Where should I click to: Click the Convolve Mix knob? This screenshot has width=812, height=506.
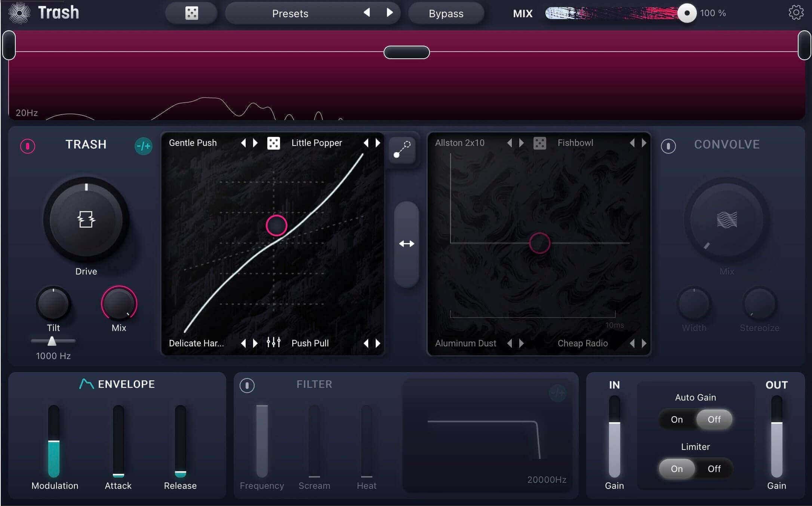726,220
